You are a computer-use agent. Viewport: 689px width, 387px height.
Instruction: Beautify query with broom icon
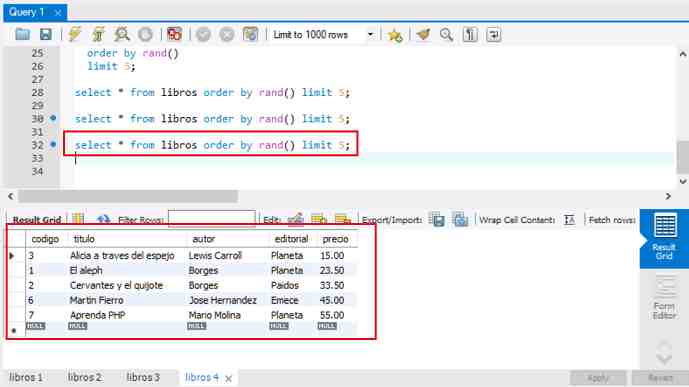click(x=423, y=34)
